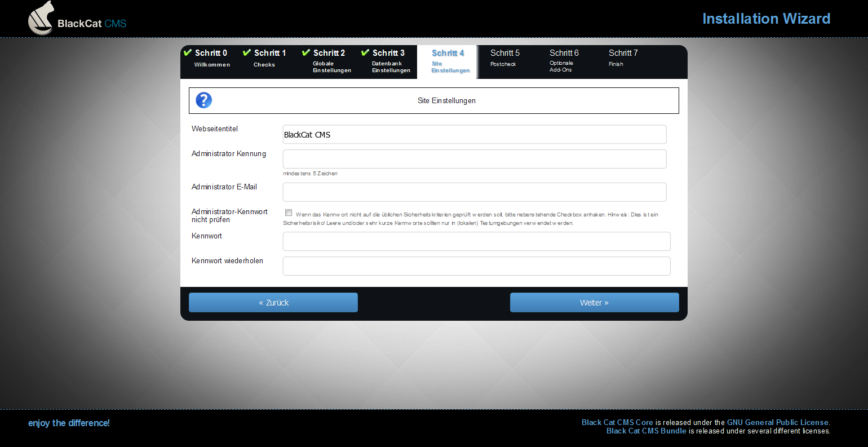Click the Kennwort label

coord(207,236)
